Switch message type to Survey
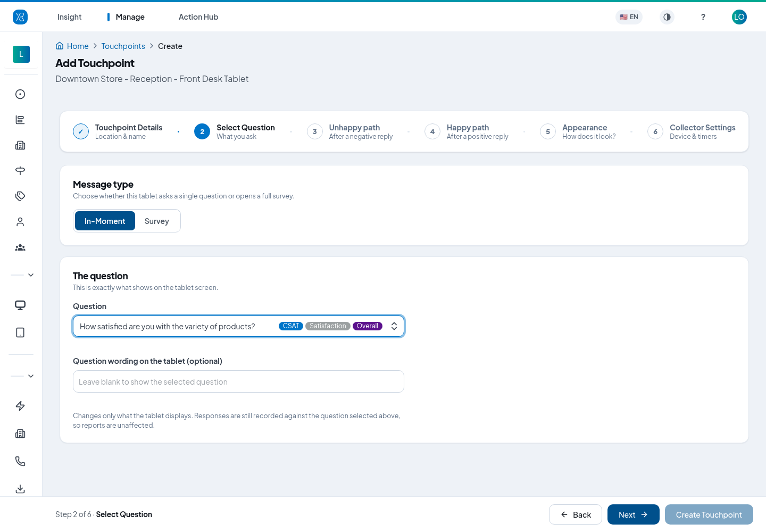The image size is (766, 532). [157, 221]
